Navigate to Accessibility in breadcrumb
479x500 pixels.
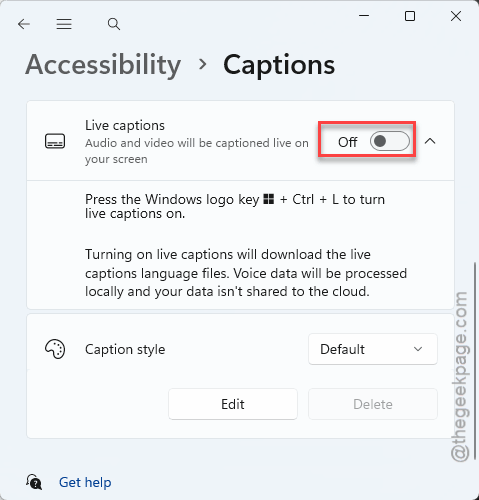point(103,65)
